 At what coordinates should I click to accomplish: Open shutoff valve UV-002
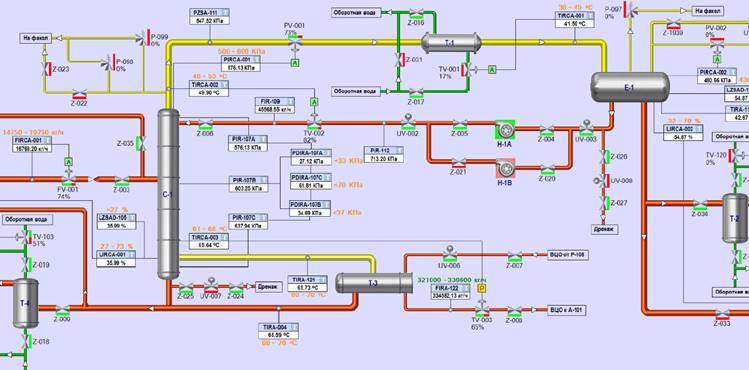coord(408,121)
